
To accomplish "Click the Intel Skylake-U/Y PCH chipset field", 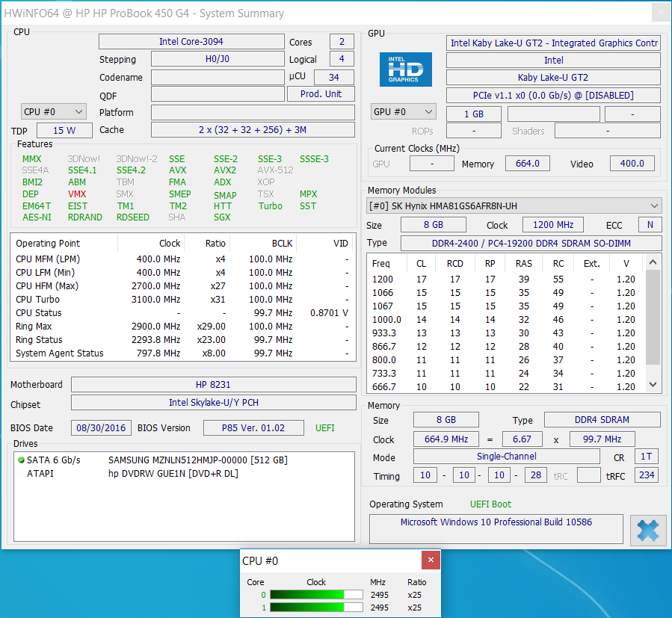I will 214,403.
